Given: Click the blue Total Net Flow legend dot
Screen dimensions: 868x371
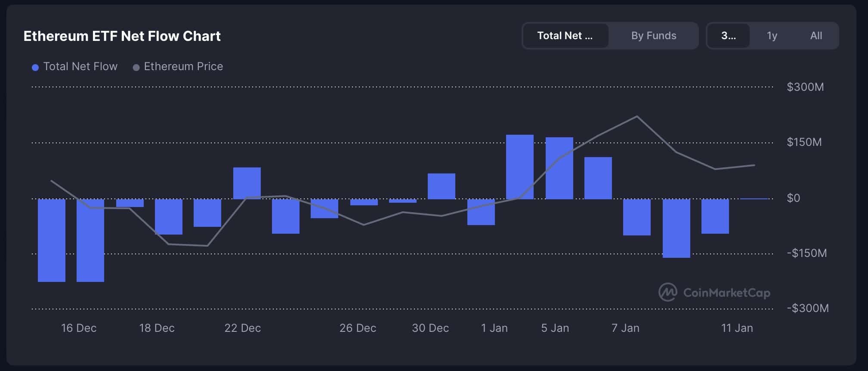Looking at the screenshot, I should pos(35,67).
